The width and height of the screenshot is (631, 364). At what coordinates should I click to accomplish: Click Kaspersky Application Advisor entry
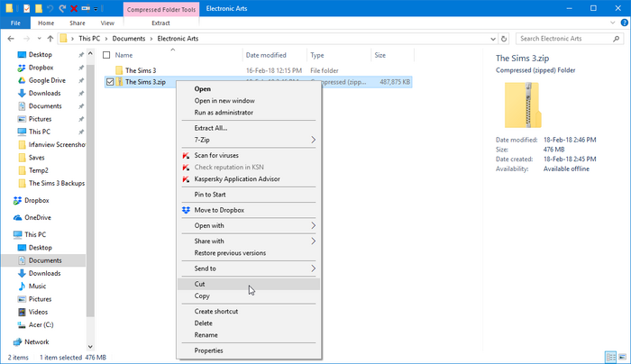(249, 179)
